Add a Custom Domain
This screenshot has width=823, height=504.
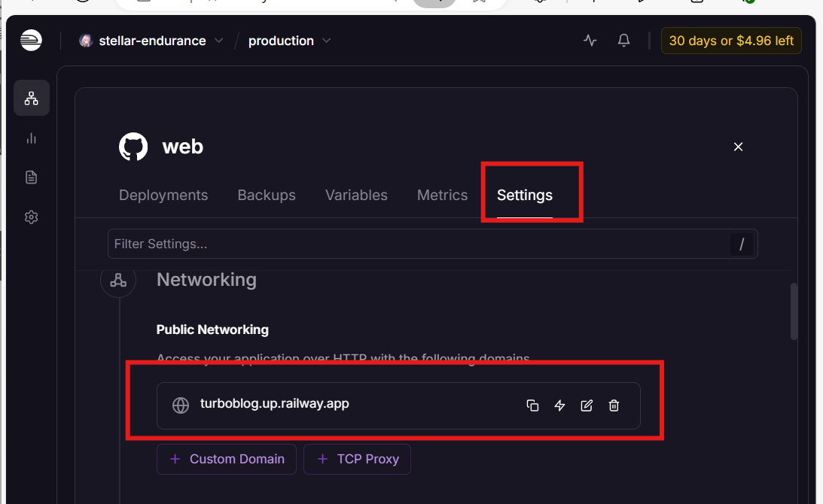(x=226, y=459)
